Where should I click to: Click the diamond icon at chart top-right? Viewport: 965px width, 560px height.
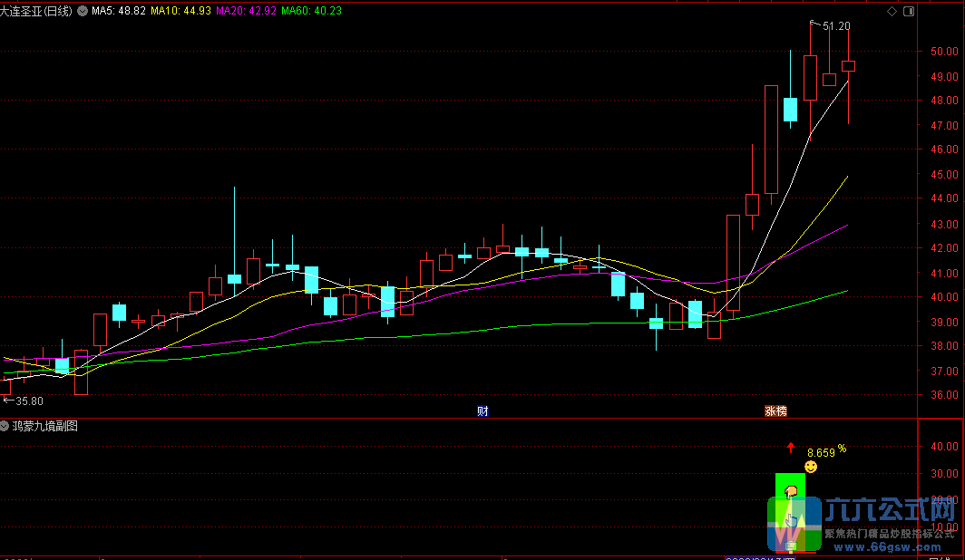coord(892,11)
